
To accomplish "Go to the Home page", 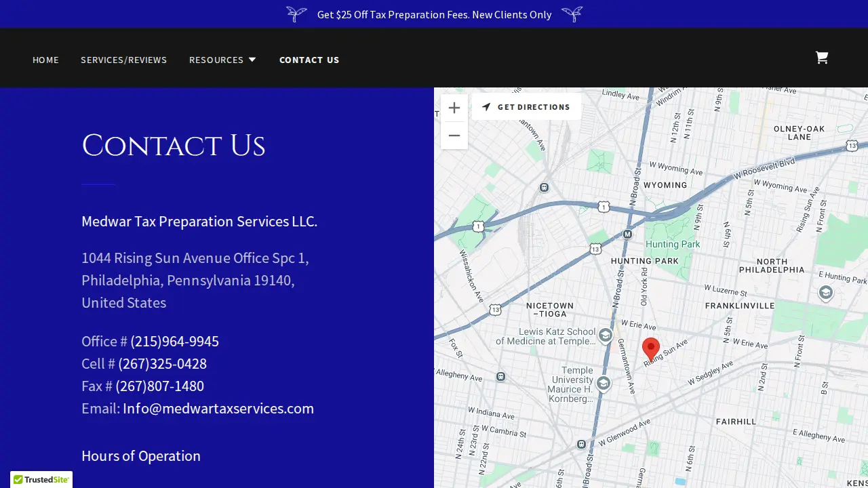I will click(x=45, y=60).
